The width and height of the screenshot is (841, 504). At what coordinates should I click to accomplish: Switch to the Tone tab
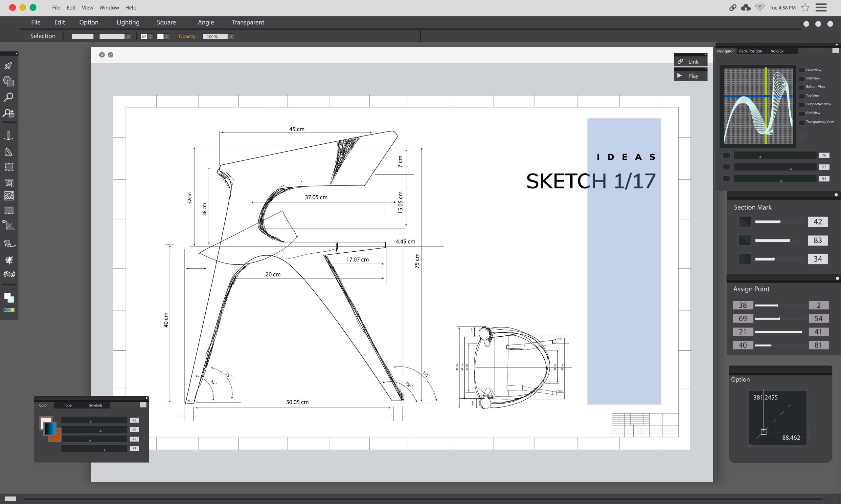68,405
